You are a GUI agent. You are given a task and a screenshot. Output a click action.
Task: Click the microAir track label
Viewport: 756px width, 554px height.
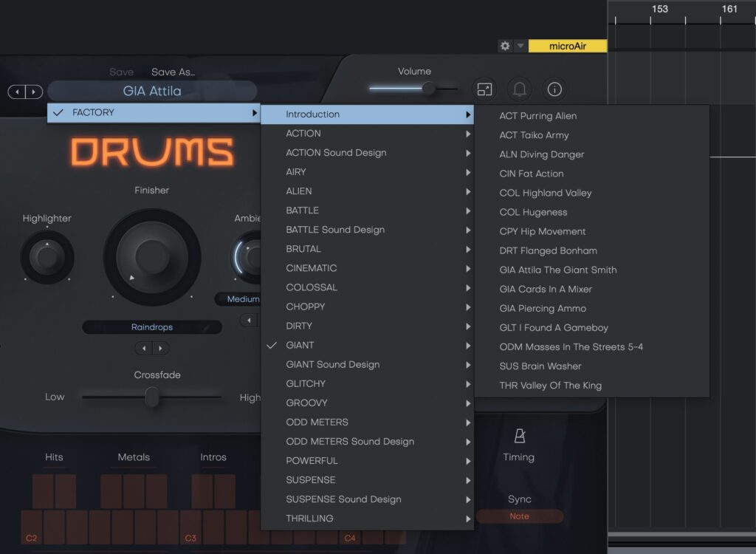(567, 46)
